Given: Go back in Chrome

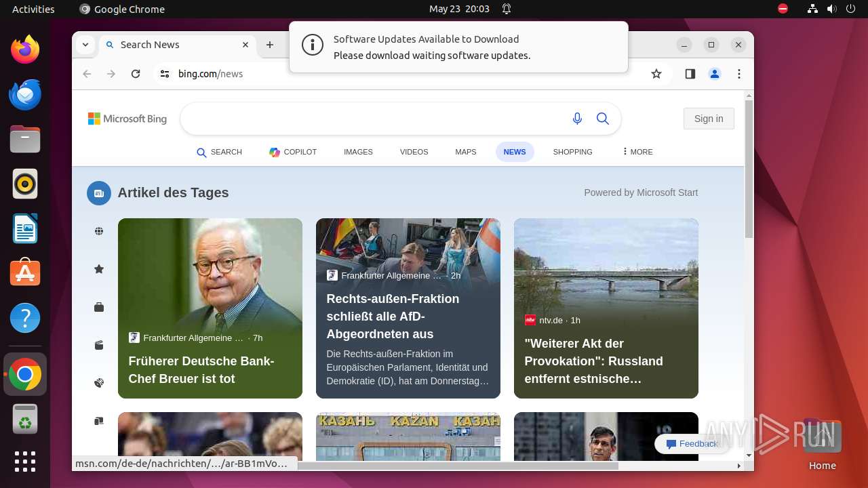Looking at the screenshot, I should point(87,74).
